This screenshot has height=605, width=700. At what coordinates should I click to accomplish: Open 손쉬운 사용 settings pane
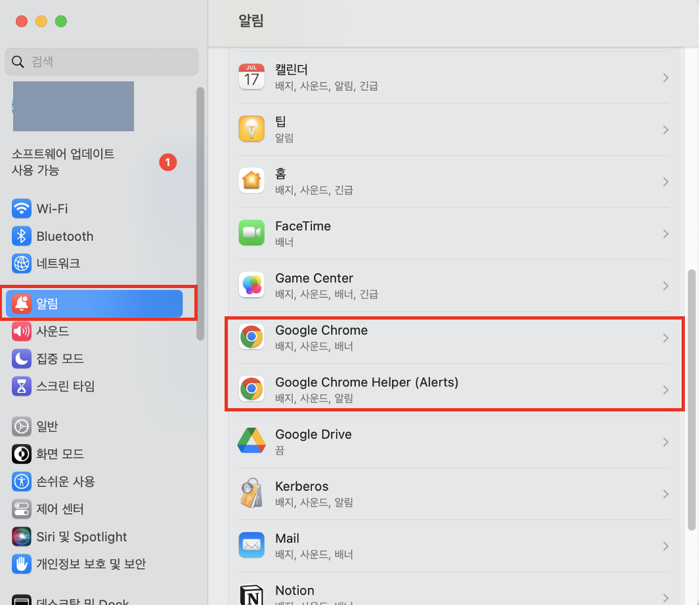[94, 482]
